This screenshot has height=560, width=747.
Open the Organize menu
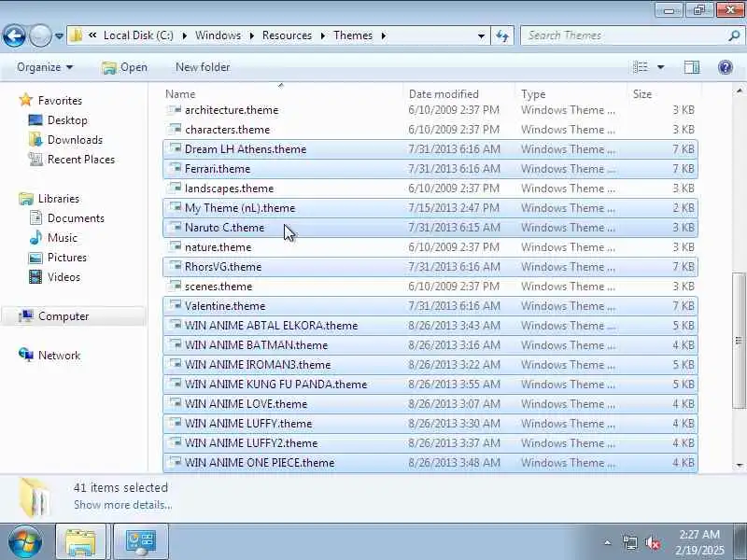tap(45, 67)
